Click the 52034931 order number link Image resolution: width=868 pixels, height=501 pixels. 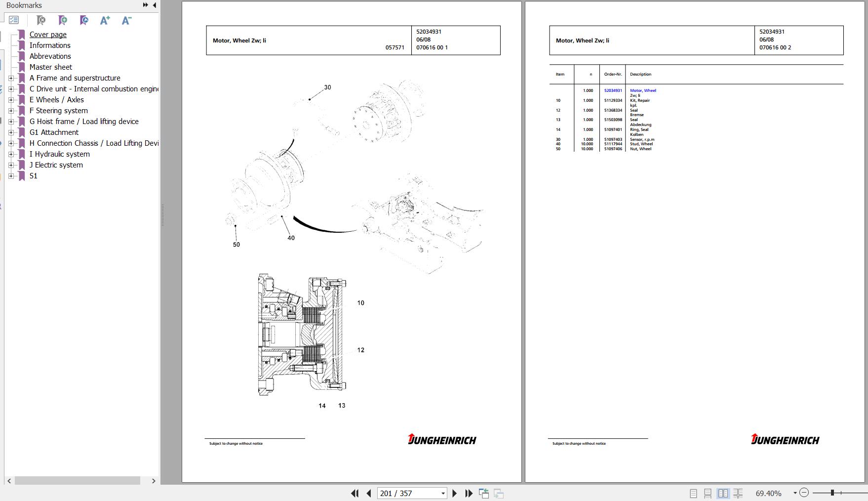(x=613, y=91)
